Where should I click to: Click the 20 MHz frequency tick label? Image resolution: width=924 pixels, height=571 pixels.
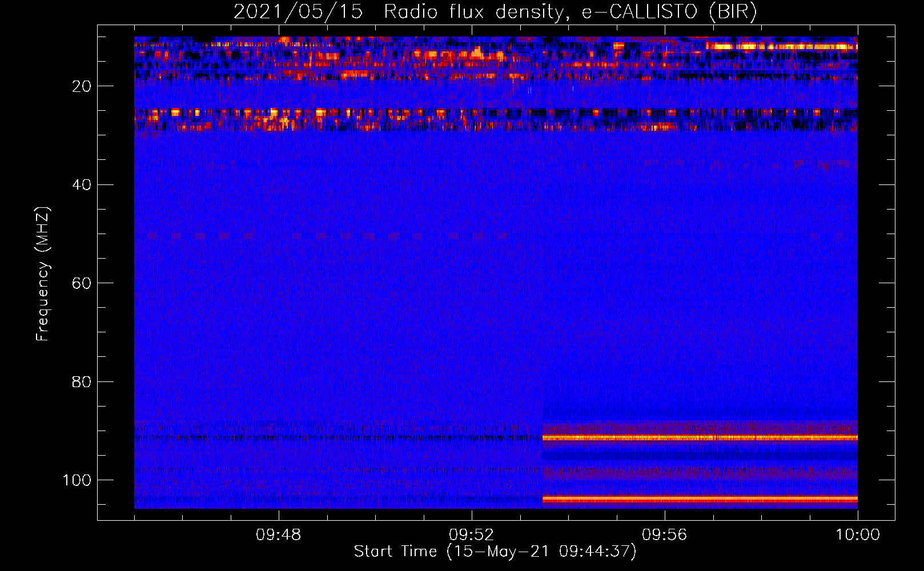[x=82, y=86]
